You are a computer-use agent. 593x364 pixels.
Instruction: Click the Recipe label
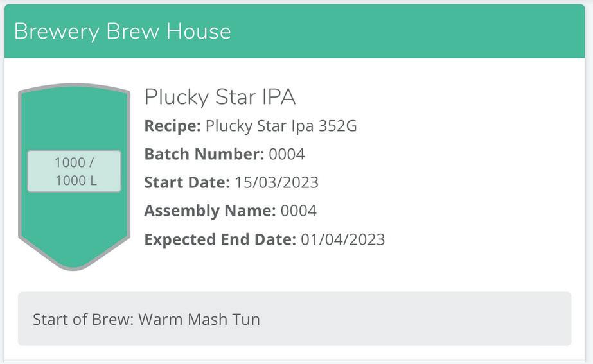point(172,126)
